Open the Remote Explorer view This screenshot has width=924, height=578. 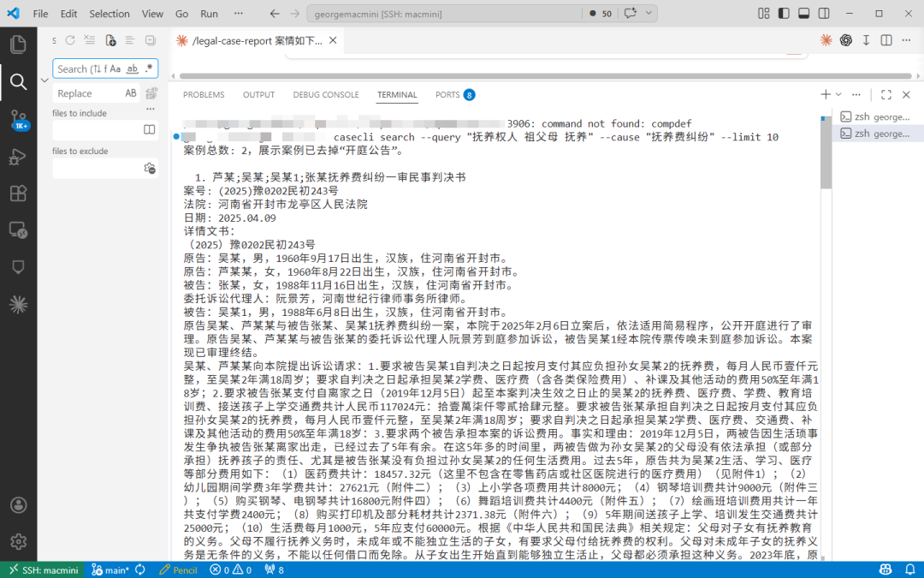pos(18,230)
